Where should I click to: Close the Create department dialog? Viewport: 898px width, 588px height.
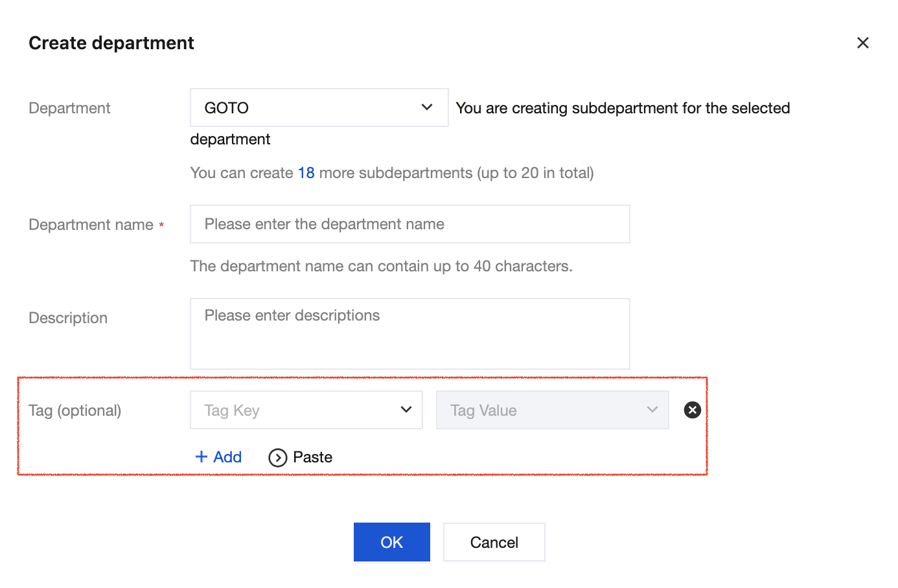coord(862,43)
